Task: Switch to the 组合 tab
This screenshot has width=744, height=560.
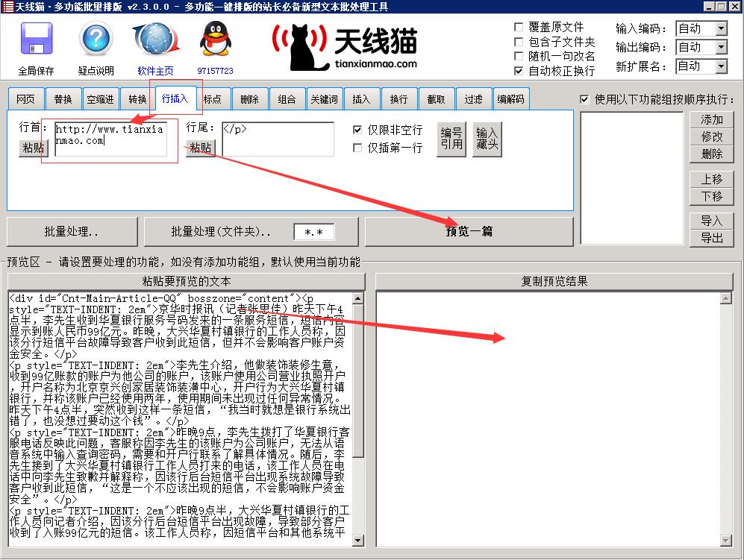Action: click(x=287, y=99)
